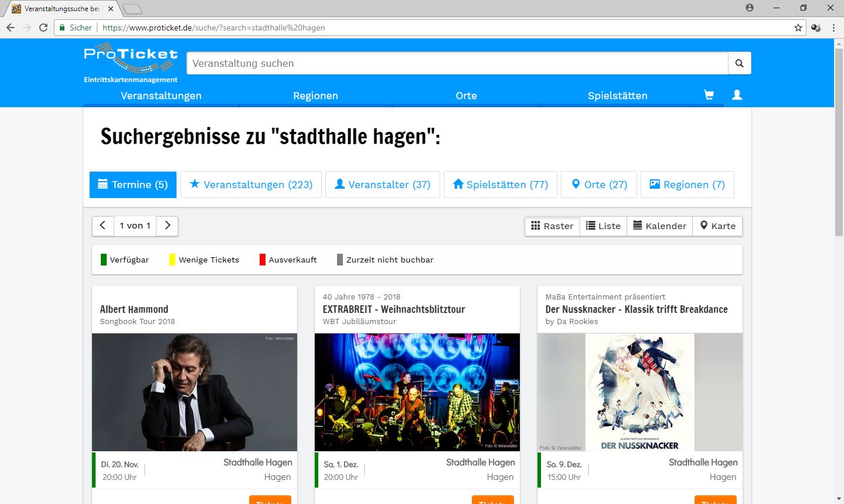Click the gray Zurzeit nicht buchbar swatch

[x=340, y=260]
